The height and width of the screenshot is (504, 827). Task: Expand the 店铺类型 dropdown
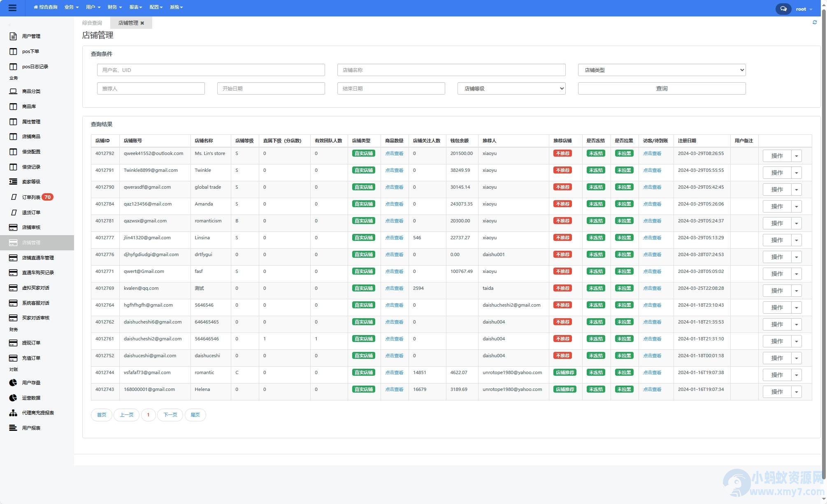tap(662, 70)
